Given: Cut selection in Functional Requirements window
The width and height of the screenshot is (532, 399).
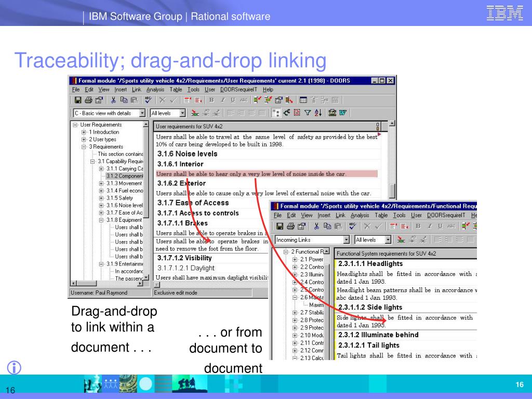Looking at the screenshot, I should click(x=316, y=227).
